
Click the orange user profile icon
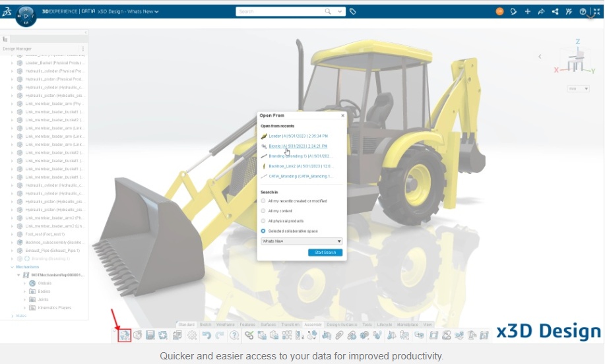(499, 12)
